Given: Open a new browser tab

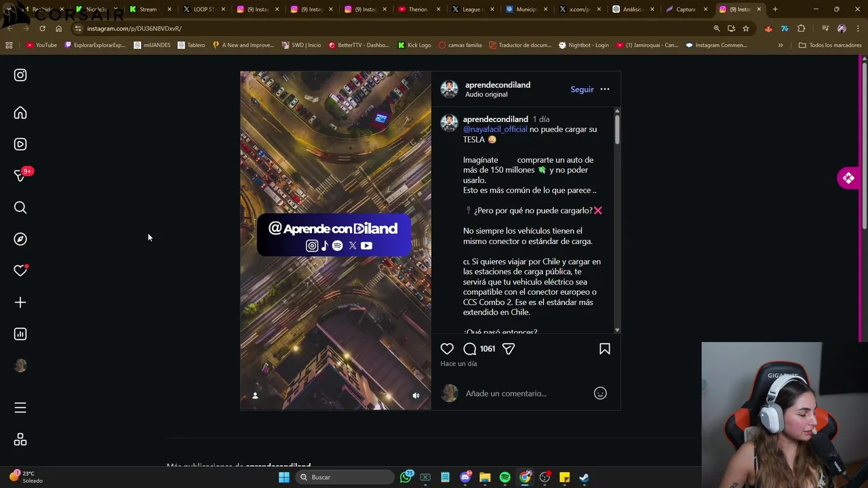Looking at the screenshot, I should pyautogui.click(x=775, y=9).
